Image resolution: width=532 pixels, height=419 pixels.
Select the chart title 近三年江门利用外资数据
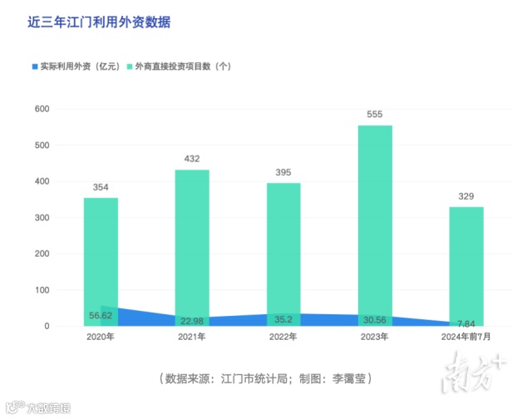99,22
